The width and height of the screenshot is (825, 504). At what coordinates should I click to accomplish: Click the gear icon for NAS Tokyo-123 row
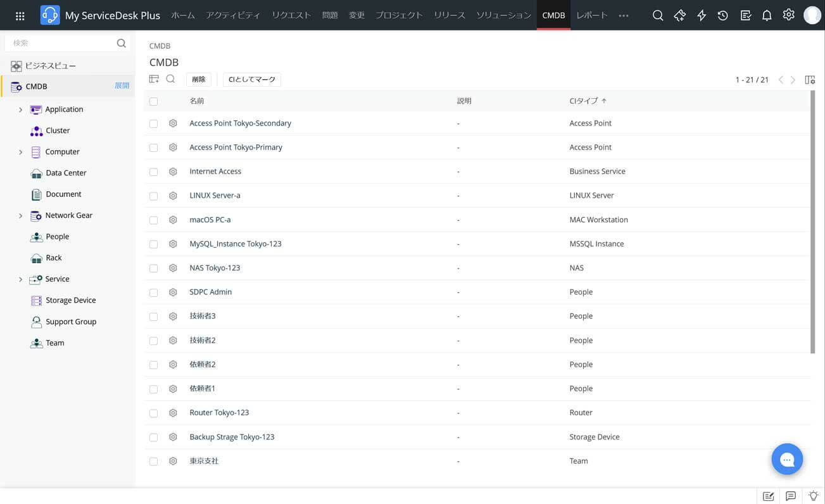click(x=173, y=268)
